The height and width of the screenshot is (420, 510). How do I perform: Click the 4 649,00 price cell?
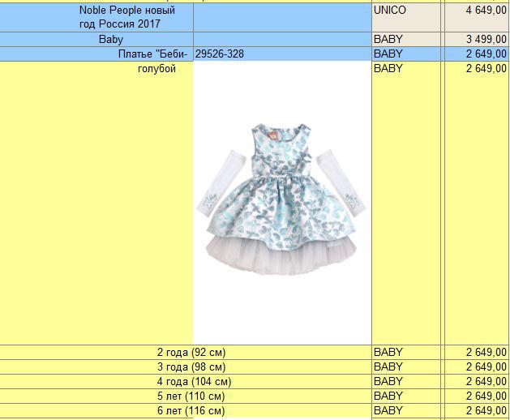point(486,11)
